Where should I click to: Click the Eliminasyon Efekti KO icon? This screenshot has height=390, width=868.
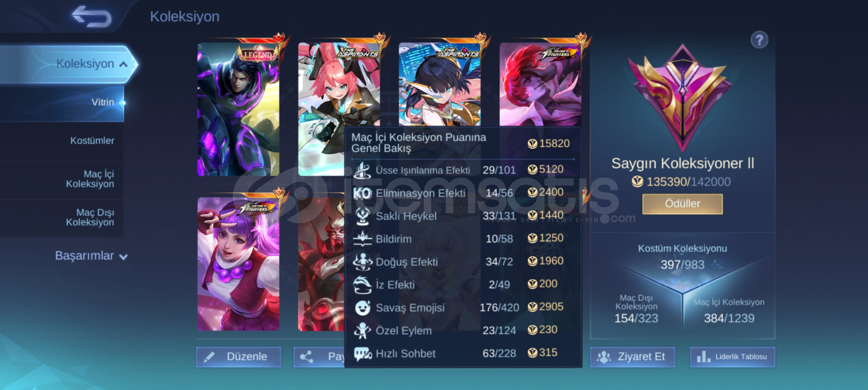[362, 194]
